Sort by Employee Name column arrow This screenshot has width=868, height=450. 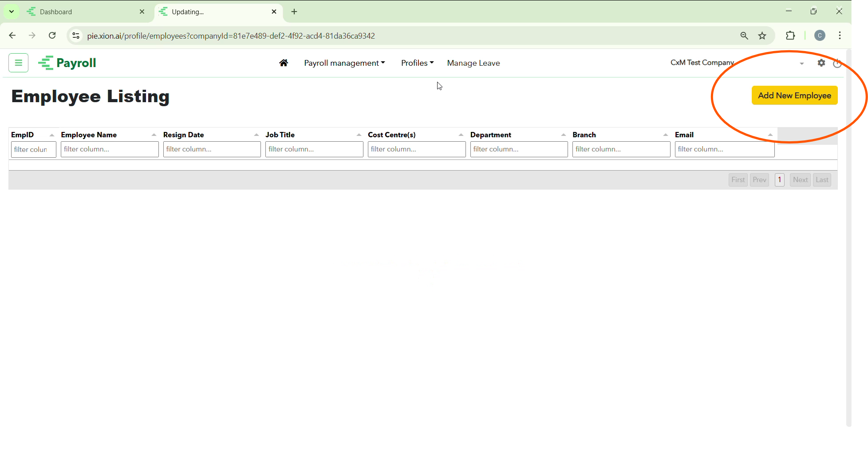pyautogui.click(x=154, y=135)
